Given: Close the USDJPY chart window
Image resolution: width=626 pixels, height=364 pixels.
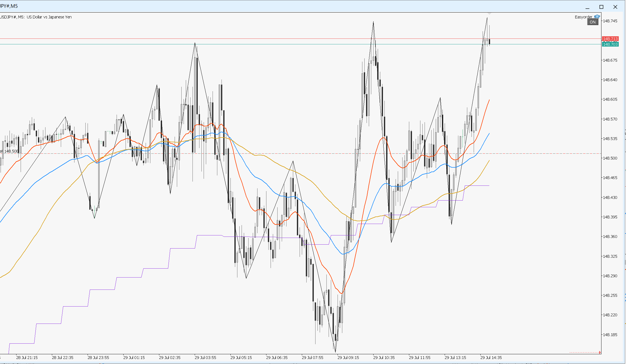Looking at the screenshot, I should coord(615,7).
